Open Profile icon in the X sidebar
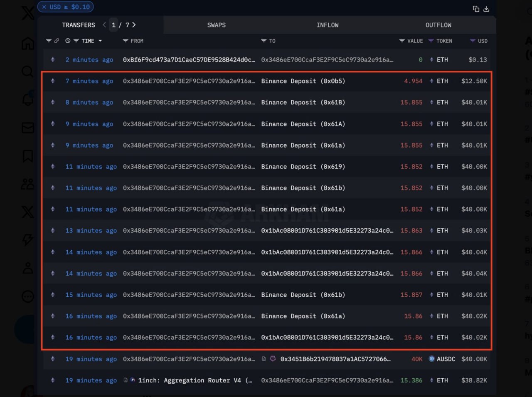 28,268
